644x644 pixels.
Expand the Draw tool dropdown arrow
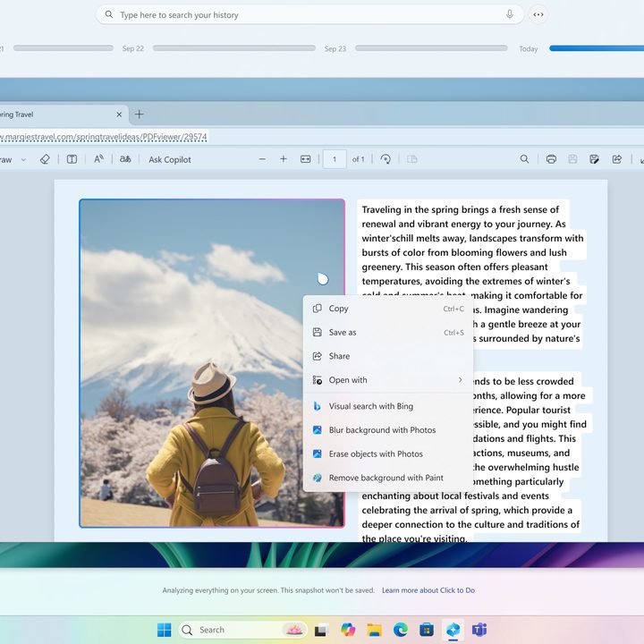pos(23,160)
